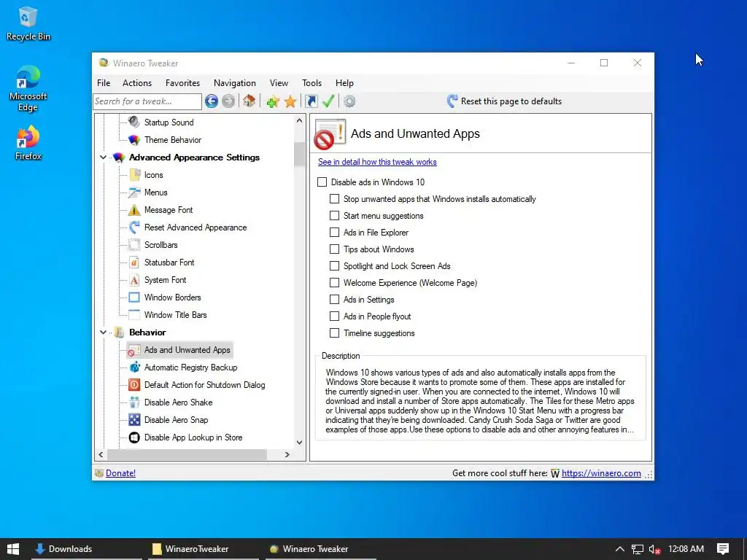Click the Forward navigation arrow icon
This screenshot has width=747, height=560.
[x=228, y=101]
